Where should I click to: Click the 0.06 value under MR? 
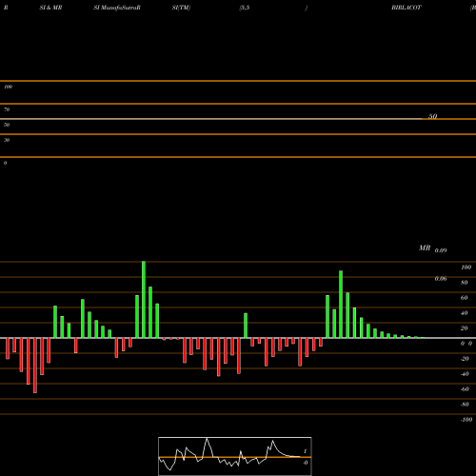point(441,279)
